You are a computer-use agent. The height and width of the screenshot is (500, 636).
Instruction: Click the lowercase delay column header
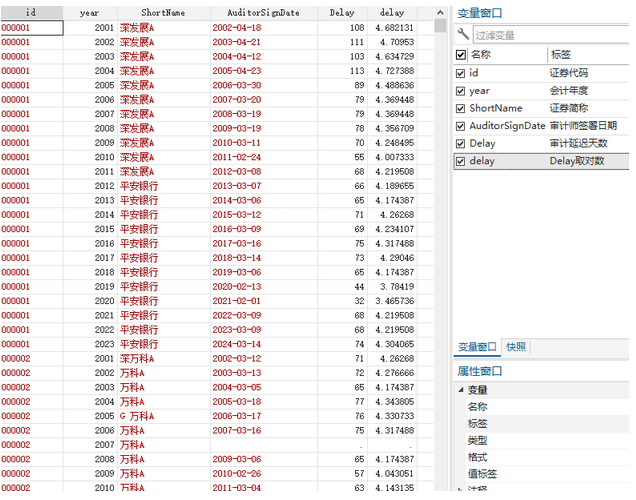coord(392,13)
